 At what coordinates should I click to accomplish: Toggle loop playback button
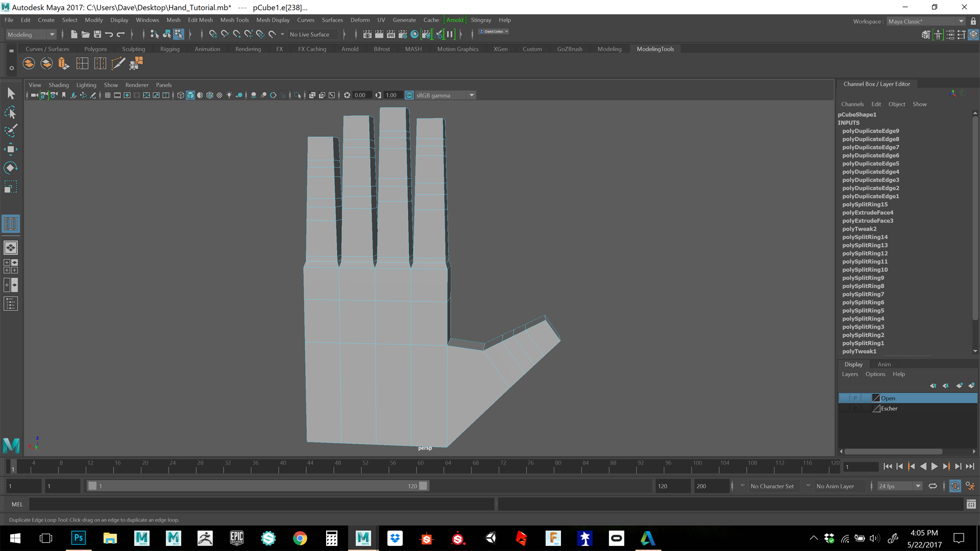pyautogui.click(x=933, y=486)
